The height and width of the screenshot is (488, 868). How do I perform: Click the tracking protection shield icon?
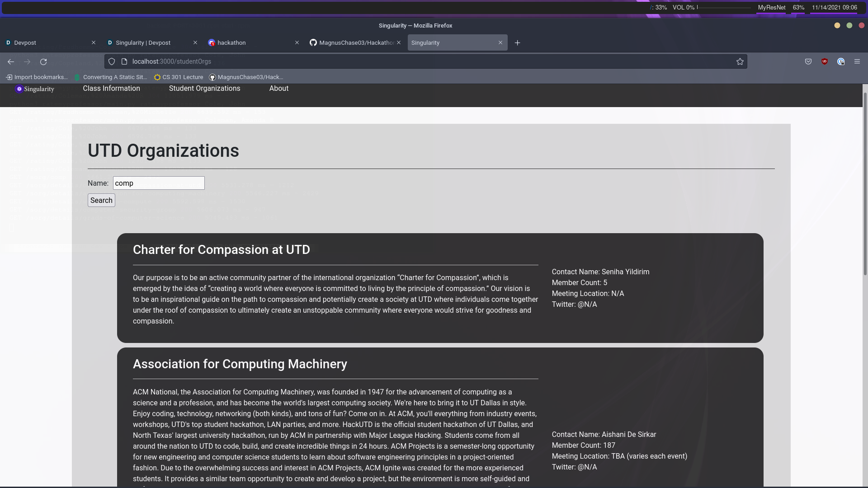pos(112,61)
